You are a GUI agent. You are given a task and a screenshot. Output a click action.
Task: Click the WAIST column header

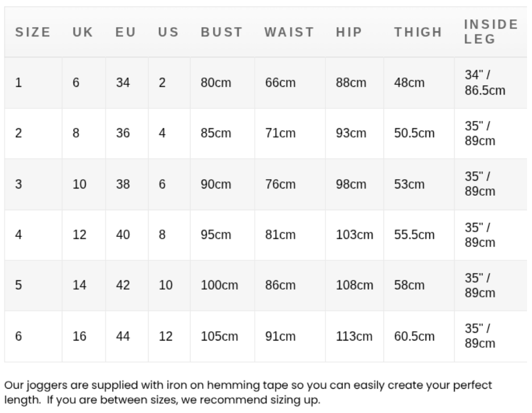(289, 32)
